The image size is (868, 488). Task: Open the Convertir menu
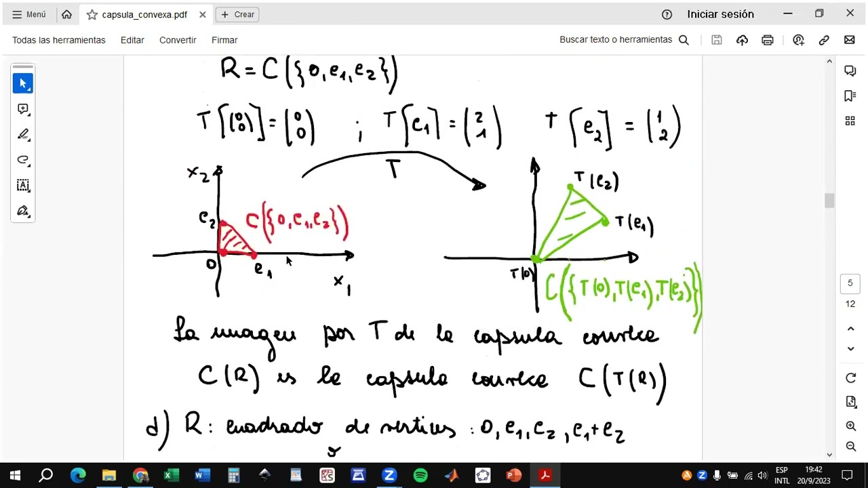(178, 40)
